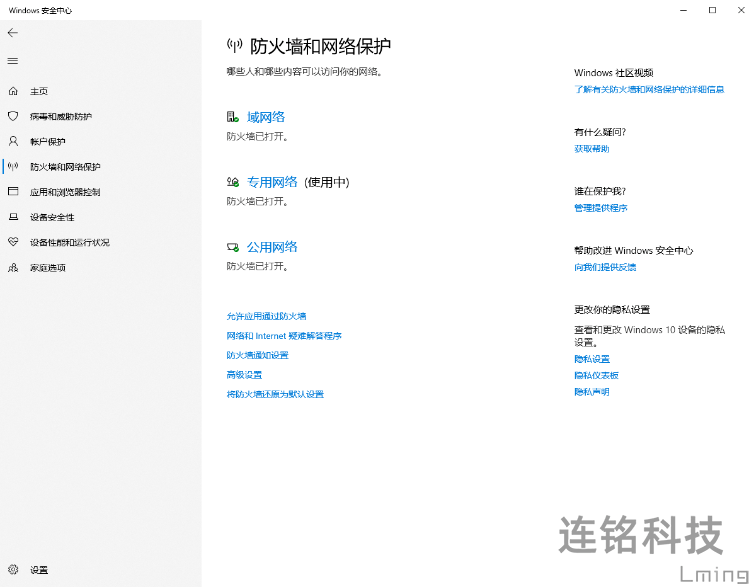Image resolution: width=755 pixels, height=587 pixels.
Task: Click 获取帮助 link
Action: pos(592,149)
